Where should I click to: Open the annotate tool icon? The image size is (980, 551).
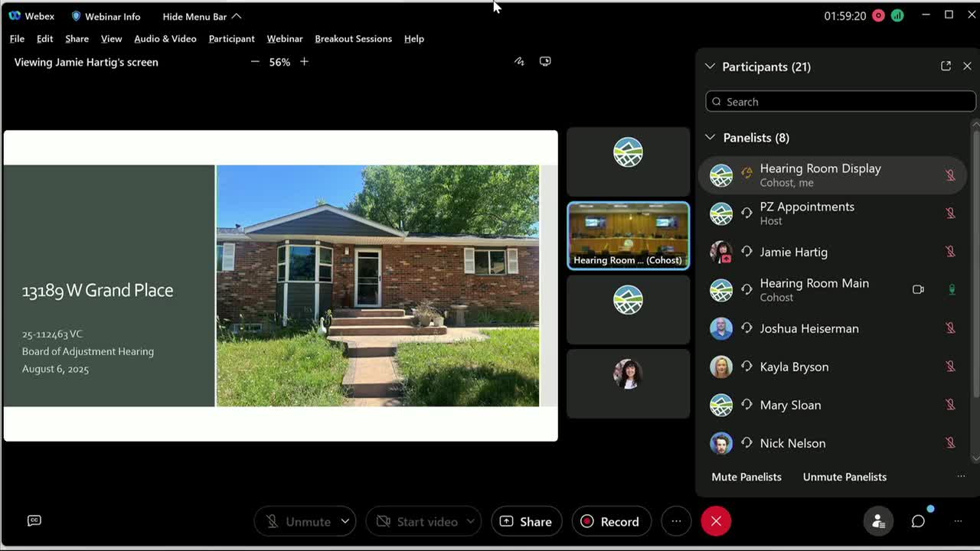pos(519,61)
